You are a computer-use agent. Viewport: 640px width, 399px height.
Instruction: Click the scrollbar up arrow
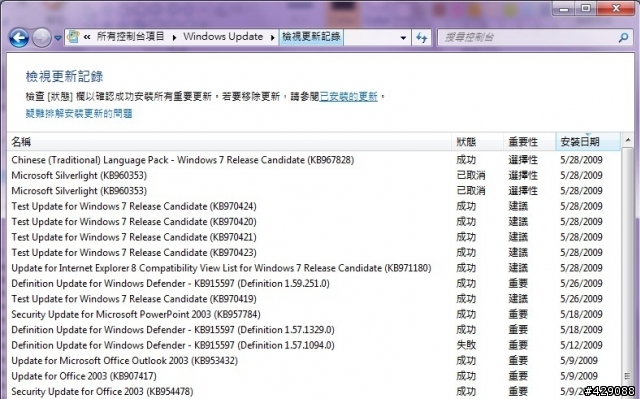pos(628,140)
